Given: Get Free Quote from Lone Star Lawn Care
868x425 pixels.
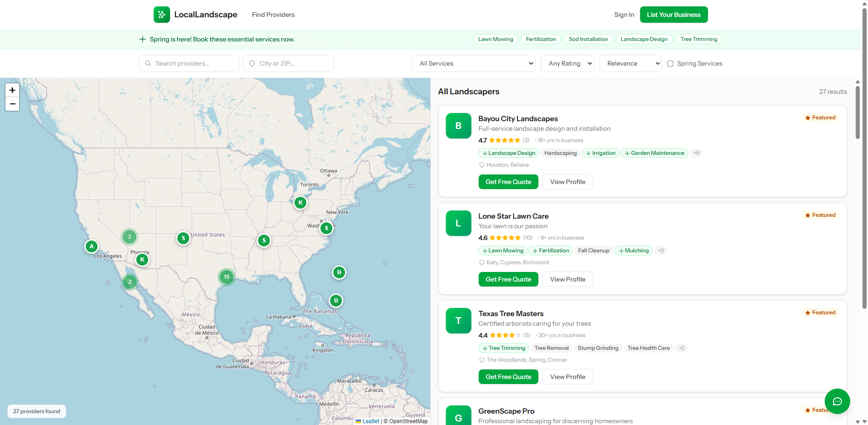Looking at the screenshot, I should (x=508, y=279).
